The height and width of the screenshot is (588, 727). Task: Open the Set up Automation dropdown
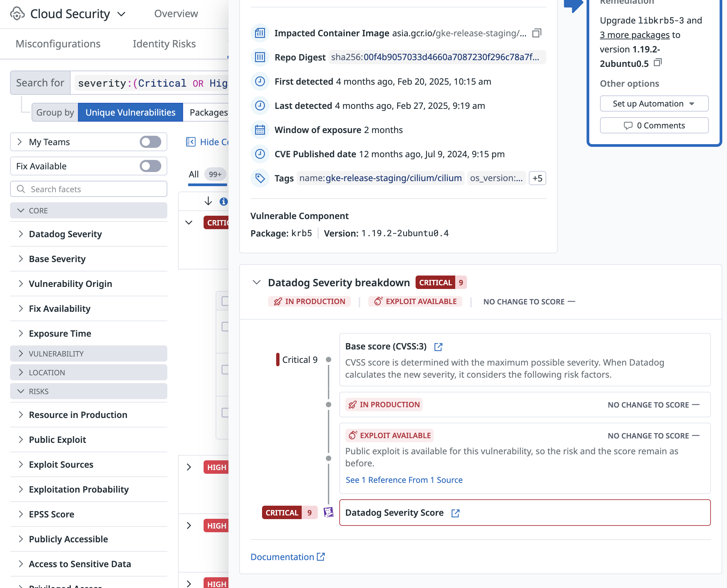654,103
